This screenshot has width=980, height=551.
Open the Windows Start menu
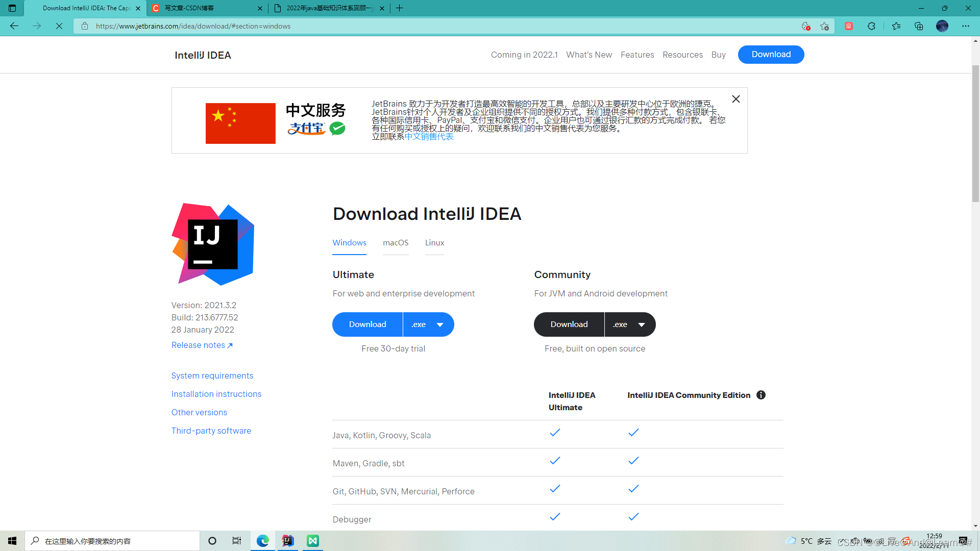tap(12, 540)
